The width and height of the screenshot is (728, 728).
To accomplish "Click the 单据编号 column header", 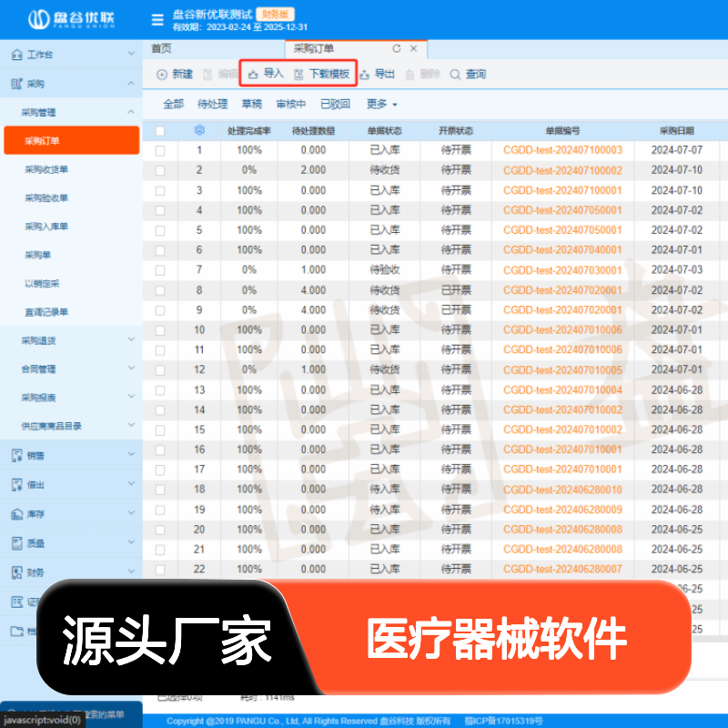I will pos(562,131).
